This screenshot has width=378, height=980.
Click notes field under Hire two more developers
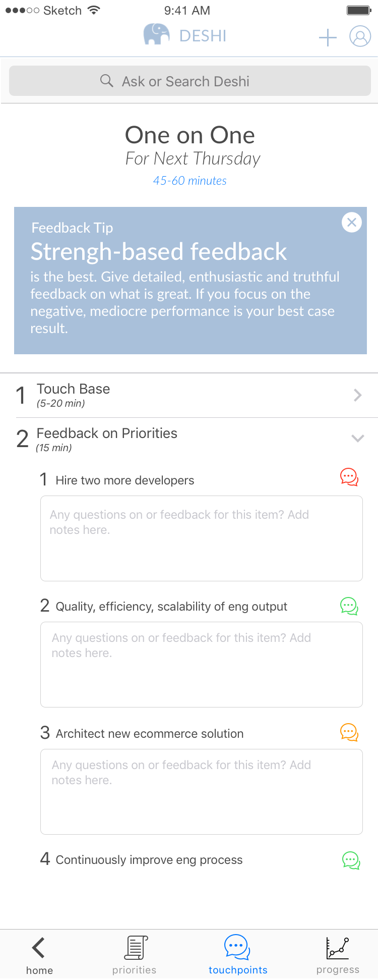pyautogui.click(x=202, y=538)
